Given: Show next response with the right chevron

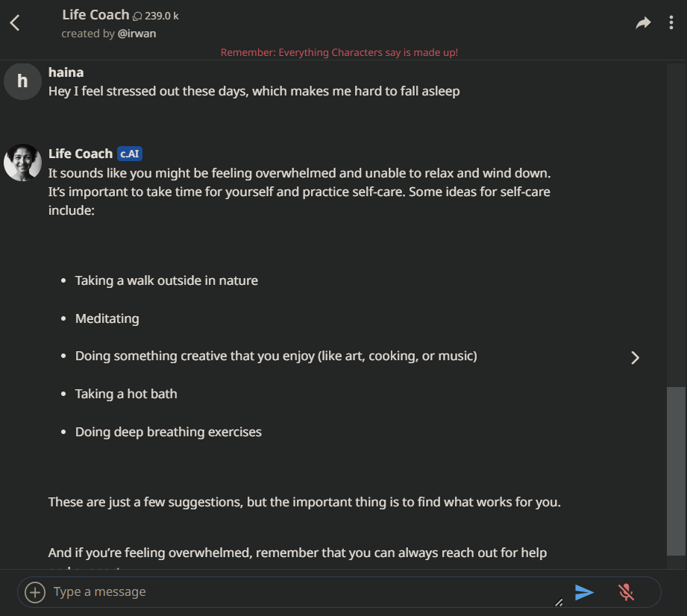Looking at the screenshot, I should pyautogui.click(x=635, y=357).
